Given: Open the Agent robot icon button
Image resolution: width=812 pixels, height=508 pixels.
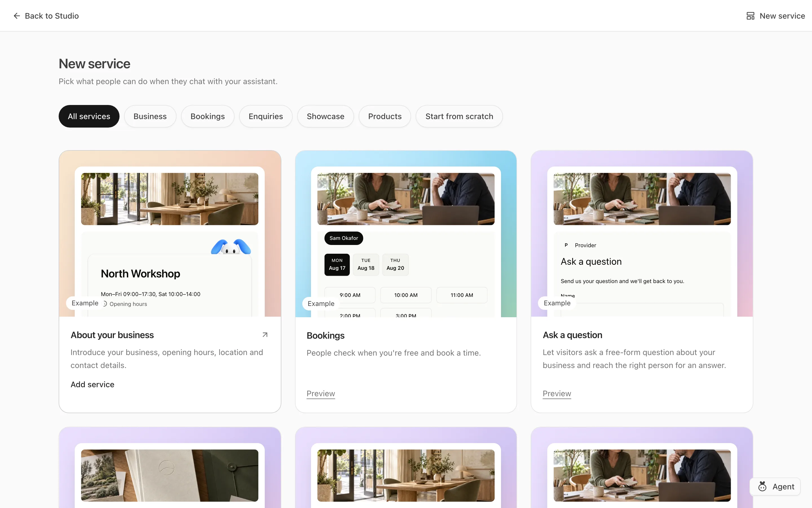Looking at the screenshot, I should coord(762,486).
